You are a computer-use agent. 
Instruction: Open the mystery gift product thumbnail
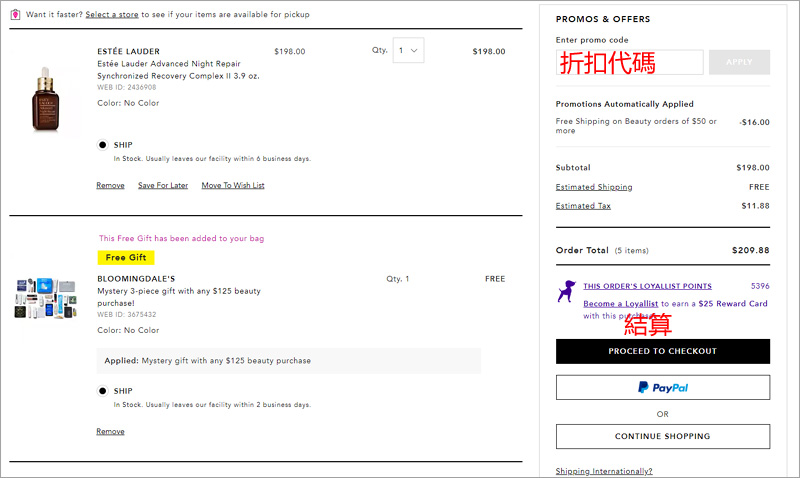45,297
